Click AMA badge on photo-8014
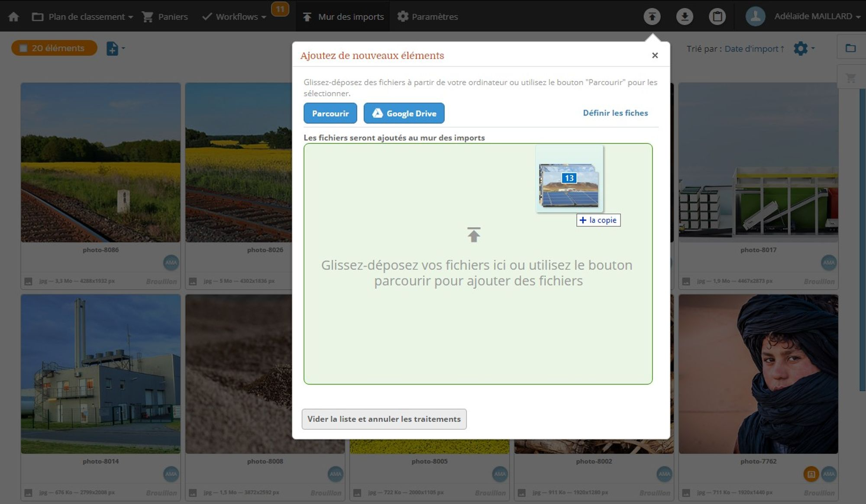The image size is (866, 504). pyautogui.click(x=171, y=474)
